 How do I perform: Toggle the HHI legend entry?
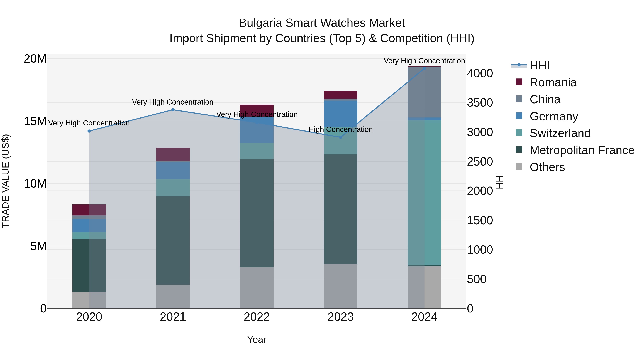pos(530,65)
